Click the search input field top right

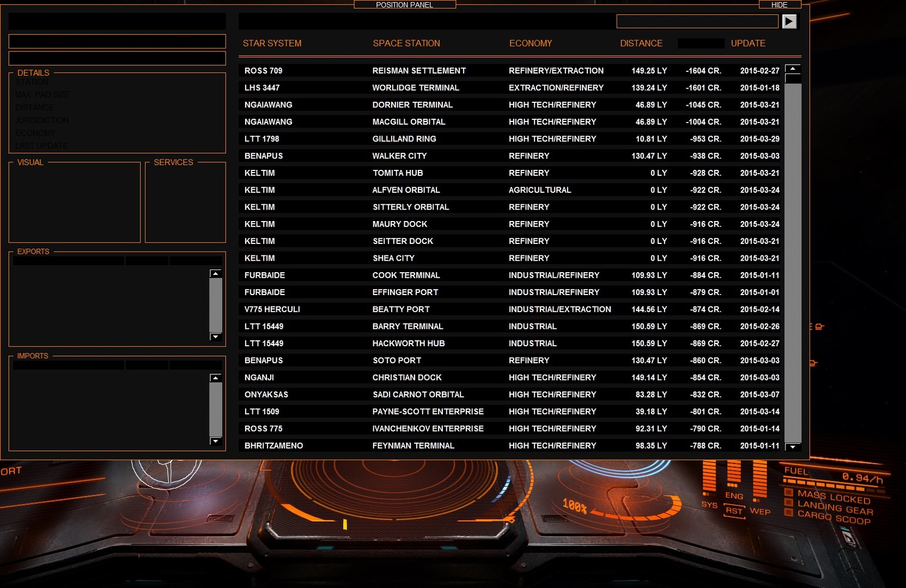pos(697,21)
